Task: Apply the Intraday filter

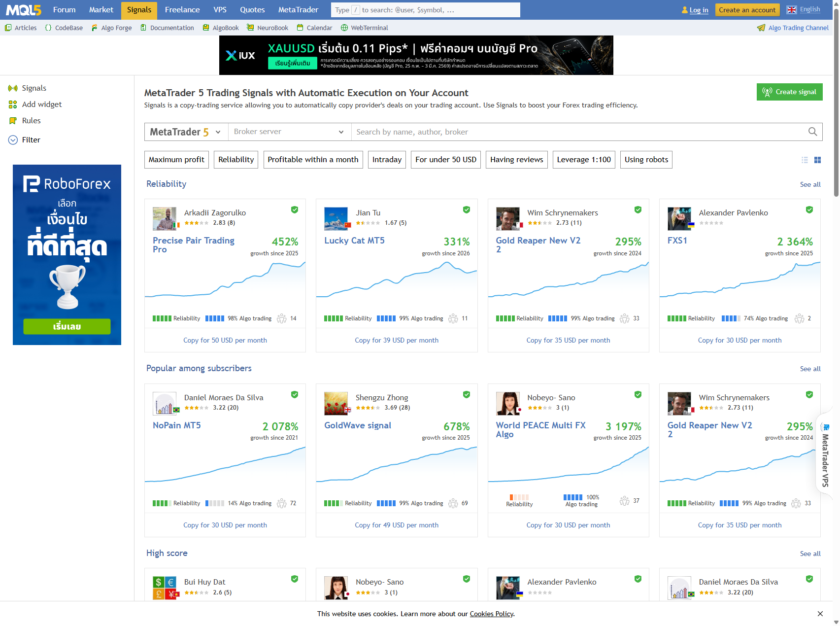Action: [387, 160]
